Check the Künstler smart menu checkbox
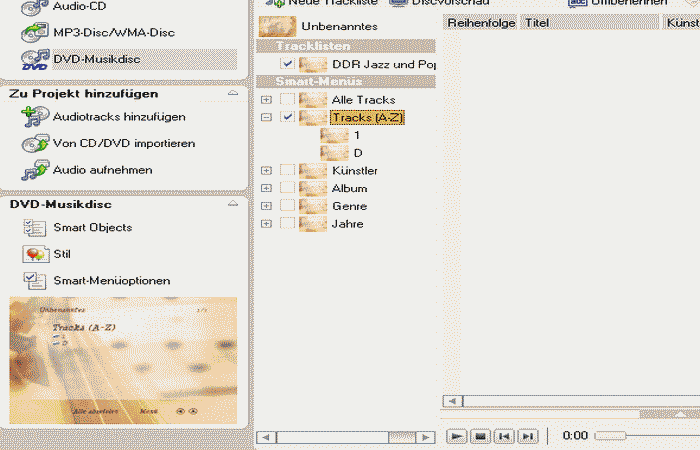 [x=288, y=171]
